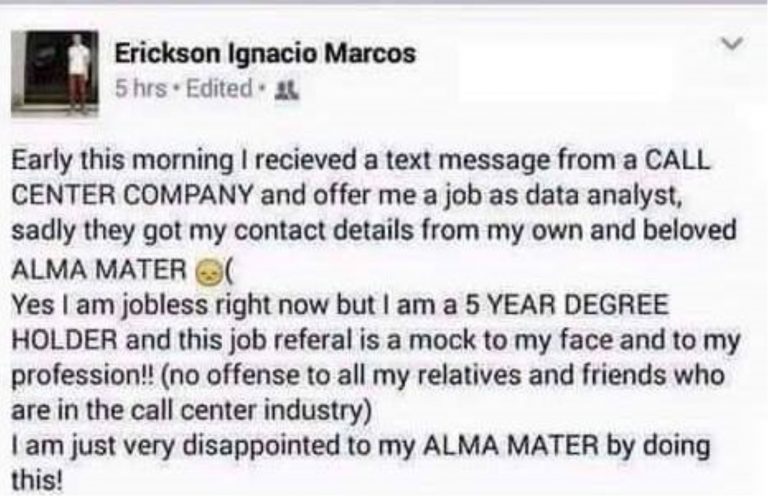Click the final word this! in post

[37, 480]
